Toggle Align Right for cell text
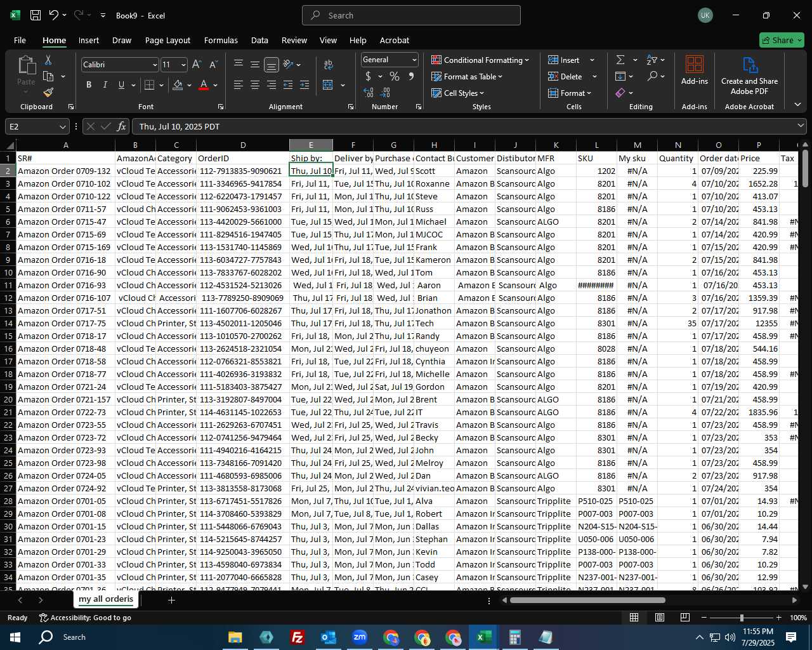Viewport: 812px width, 650px height. click(x=272, y=85)
